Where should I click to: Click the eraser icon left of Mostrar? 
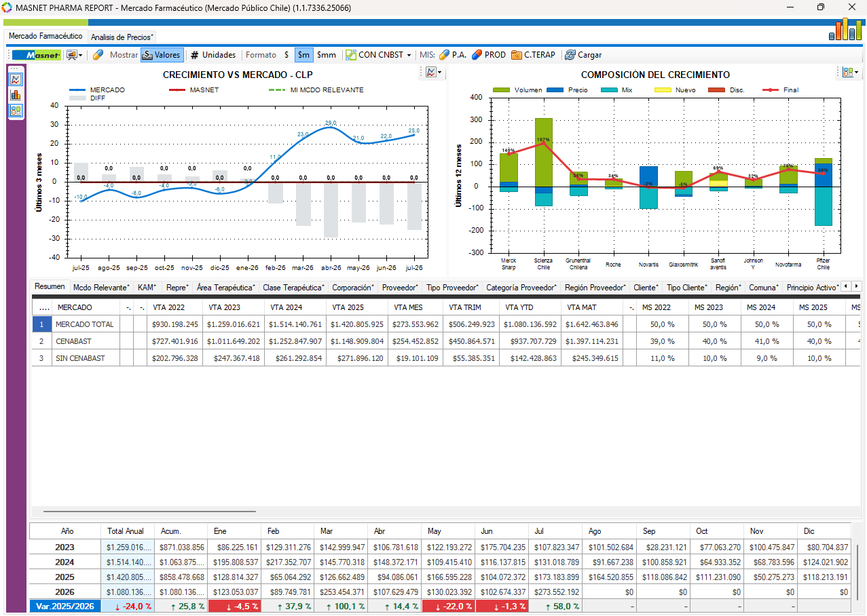98,55
